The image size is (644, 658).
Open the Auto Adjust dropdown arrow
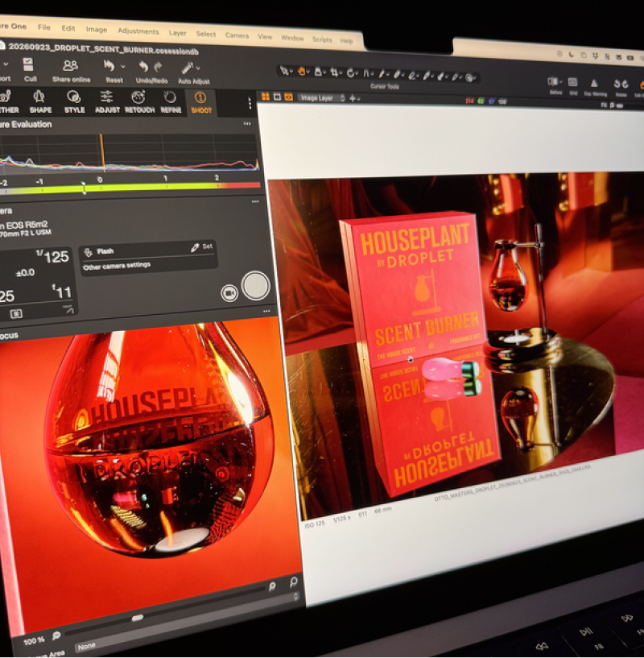[198, 68]
